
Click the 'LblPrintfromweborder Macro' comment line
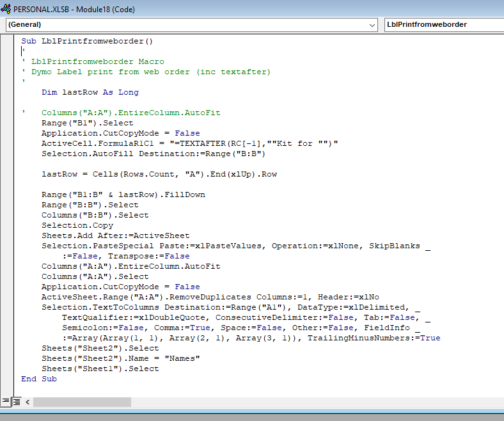pos(93,62)
